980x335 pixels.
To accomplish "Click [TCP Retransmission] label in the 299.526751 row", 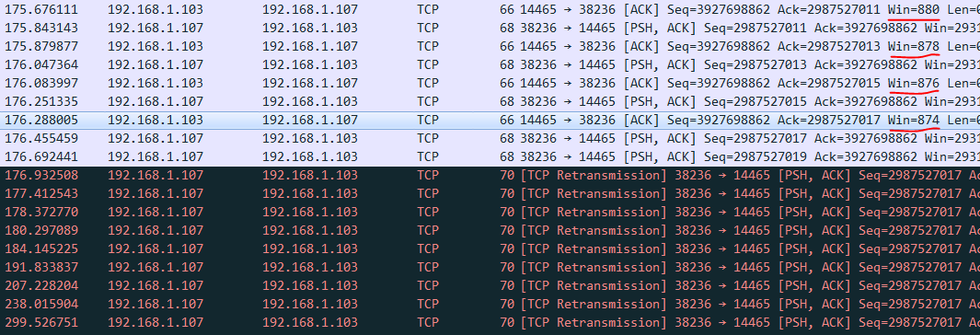I will 594,322.
